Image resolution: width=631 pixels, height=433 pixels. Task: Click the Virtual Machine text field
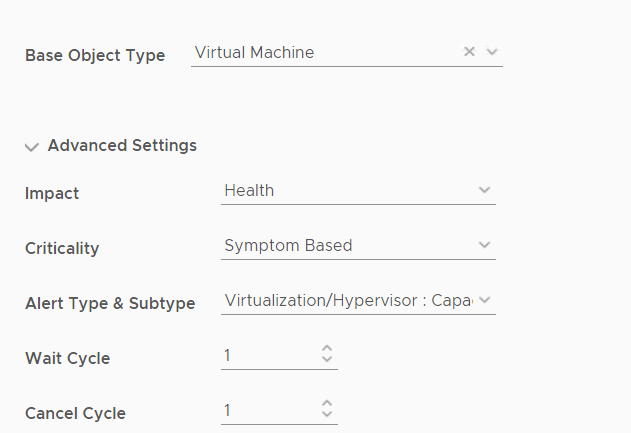point(320,52)
